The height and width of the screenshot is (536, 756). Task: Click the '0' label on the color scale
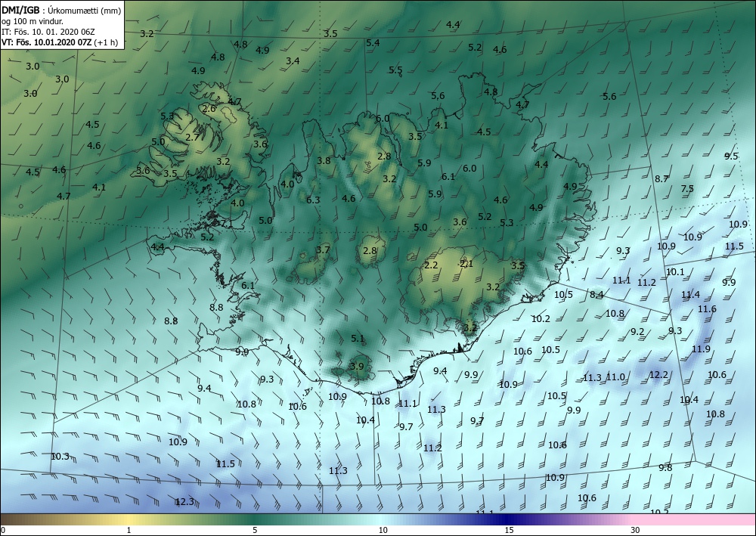pyautogui.click(x=3, y=531)
